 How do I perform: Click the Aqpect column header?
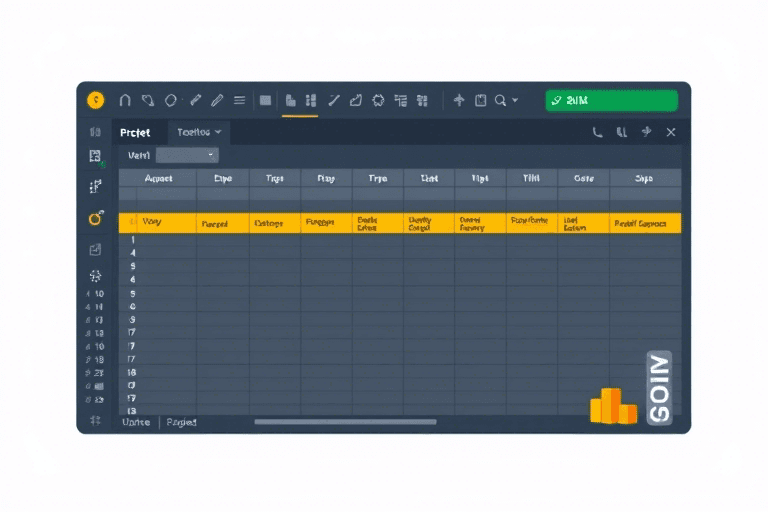tap(158, 178)
